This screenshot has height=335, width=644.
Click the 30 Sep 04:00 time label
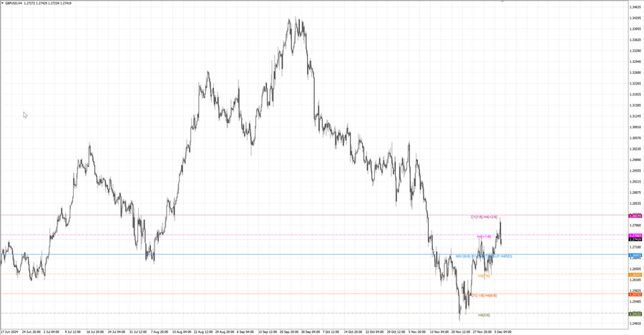click(310, 331)
